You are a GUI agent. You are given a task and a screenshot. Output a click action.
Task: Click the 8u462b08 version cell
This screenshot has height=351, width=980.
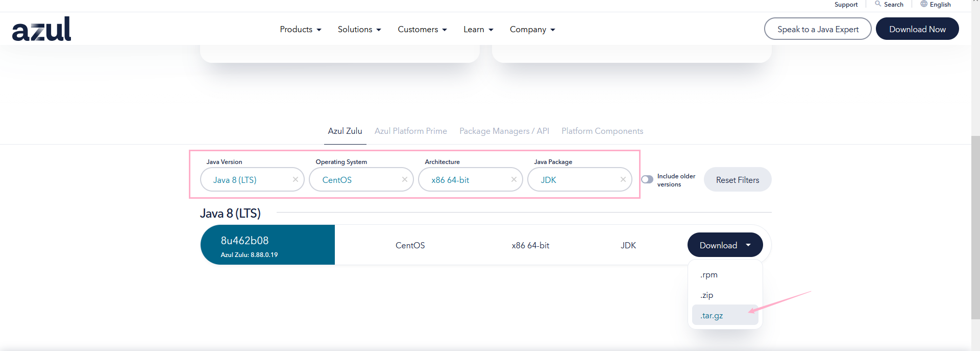click(x=267, y=245)
